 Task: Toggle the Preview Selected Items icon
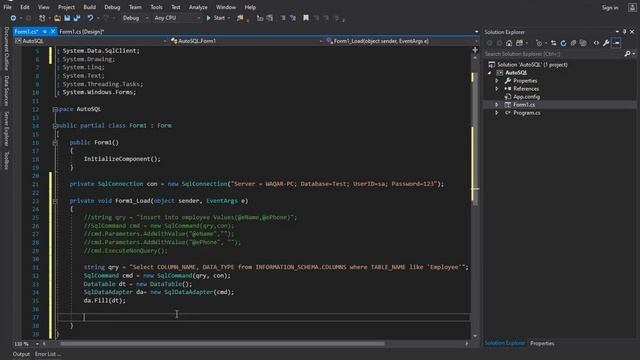(616, 43)
